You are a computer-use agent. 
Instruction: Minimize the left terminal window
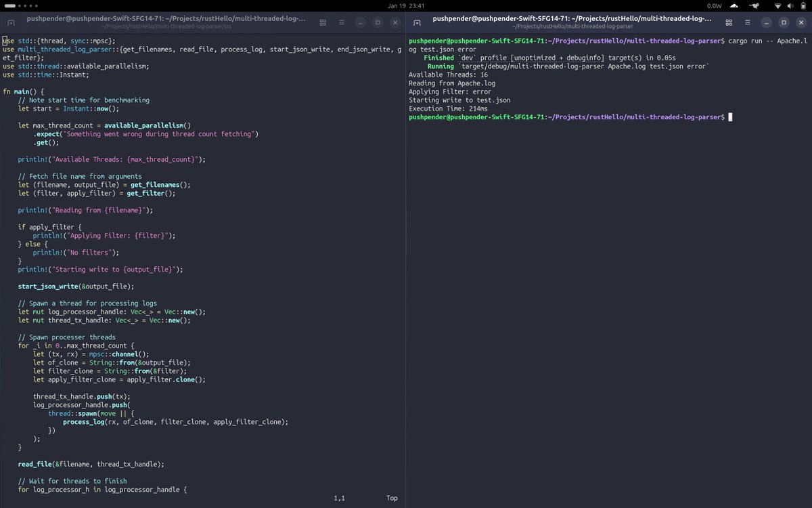point(361,22)
